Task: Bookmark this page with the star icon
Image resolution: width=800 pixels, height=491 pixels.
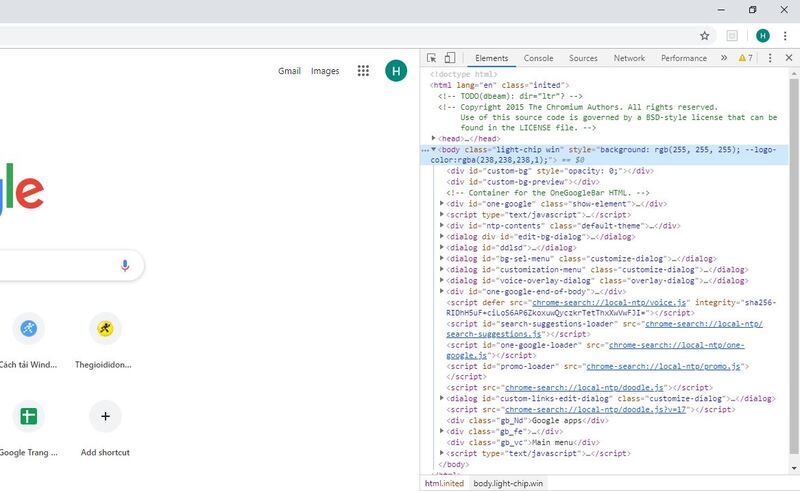Action: (705, 36)
